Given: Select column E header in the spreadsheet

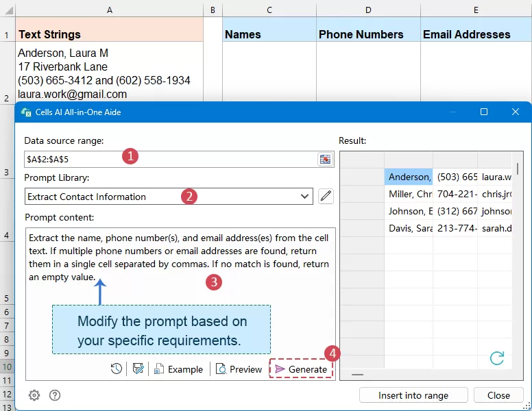Looking at the screenshot, I should 476,10.
